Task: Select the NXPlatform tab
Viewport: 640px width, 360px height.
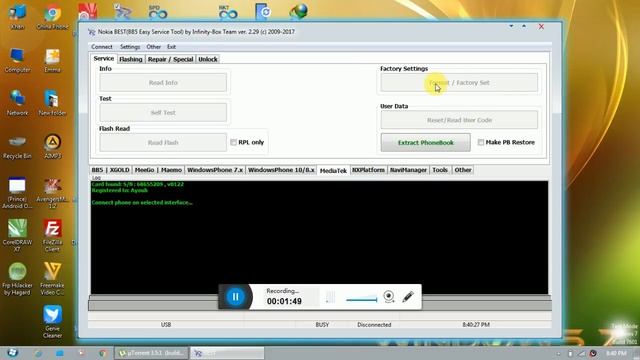Action: tap(368, 170)
